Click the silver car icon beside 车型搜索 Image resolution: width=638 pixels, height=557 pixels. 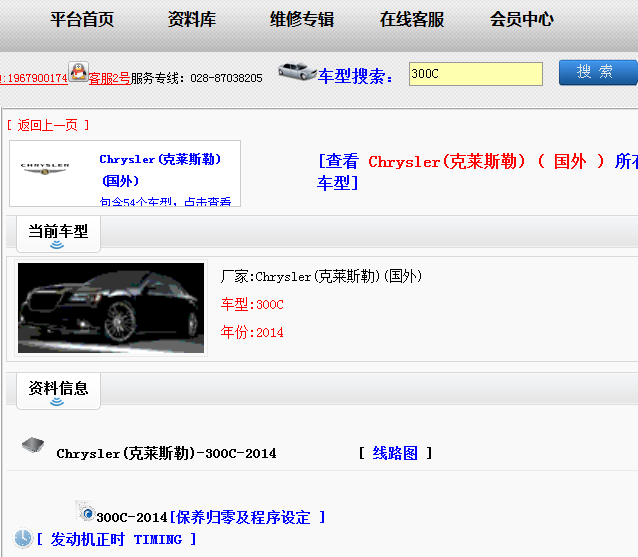pos(297,72)
